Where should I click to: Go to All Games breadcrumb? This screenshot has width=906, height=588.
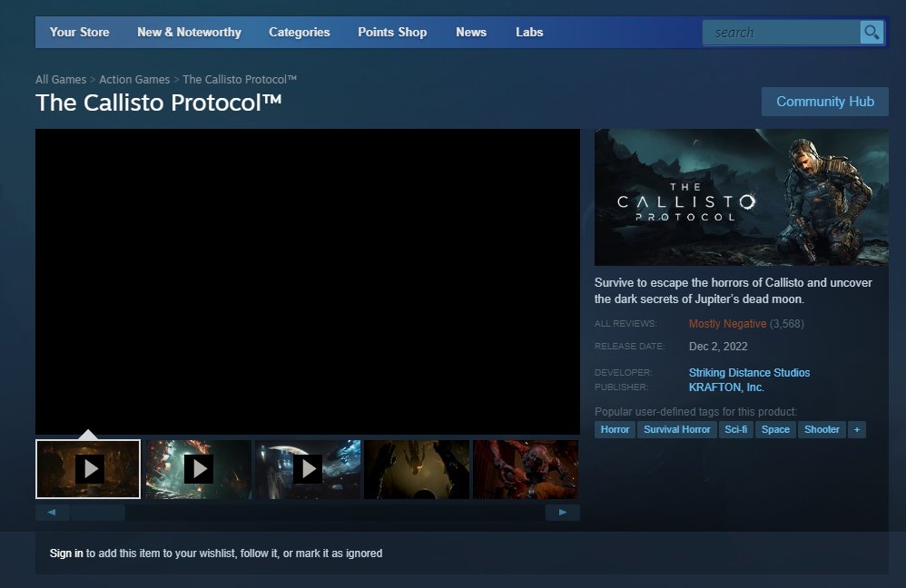click(61, 80)
